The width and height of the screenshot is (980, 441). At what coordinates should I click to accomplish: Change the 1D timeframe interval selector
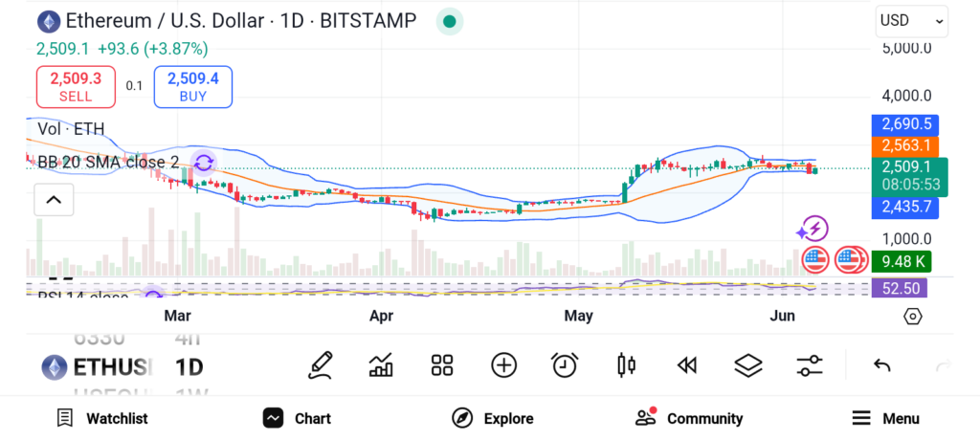pos(189,367)
